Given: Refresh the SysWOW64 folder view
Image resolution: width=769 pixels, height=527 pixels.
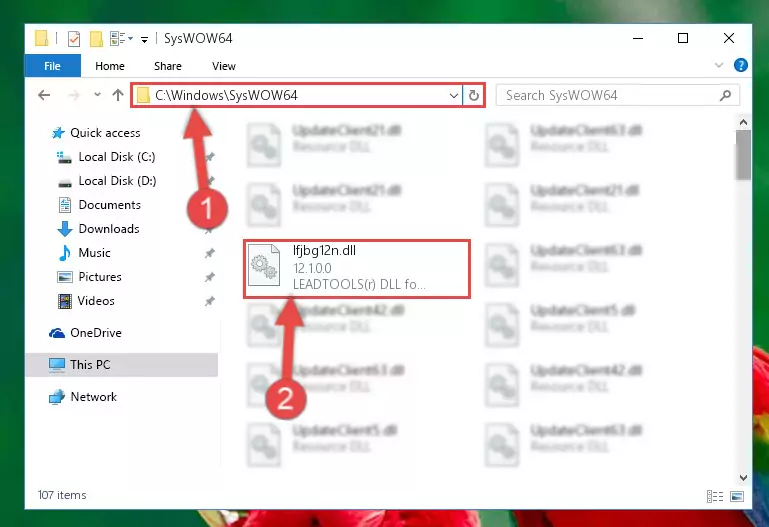Looking at the screenshot, I should [x=473, y=95].
